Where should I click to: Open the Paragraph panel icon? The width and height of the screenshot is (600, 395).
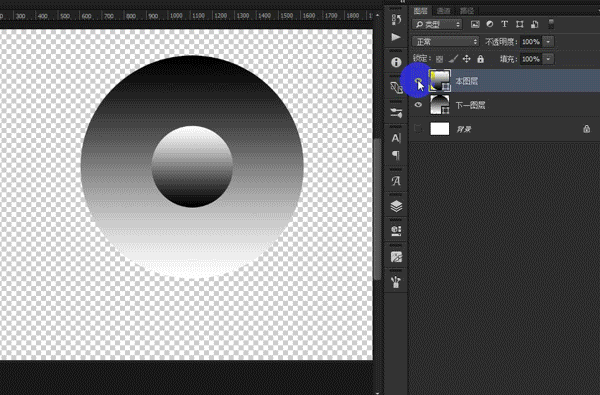pyautogui.click(x=396, y=155)
